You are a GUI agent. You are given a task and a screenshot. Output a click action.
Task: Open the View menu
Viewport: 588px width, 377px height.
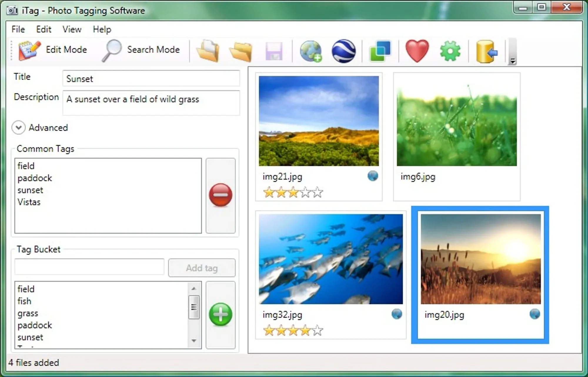pyautogui.click(x=72, y=29)
